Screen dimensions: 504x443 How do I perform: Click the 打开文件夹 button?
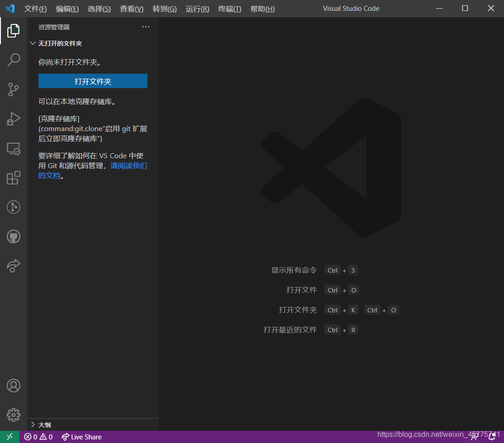coord(93,81)
